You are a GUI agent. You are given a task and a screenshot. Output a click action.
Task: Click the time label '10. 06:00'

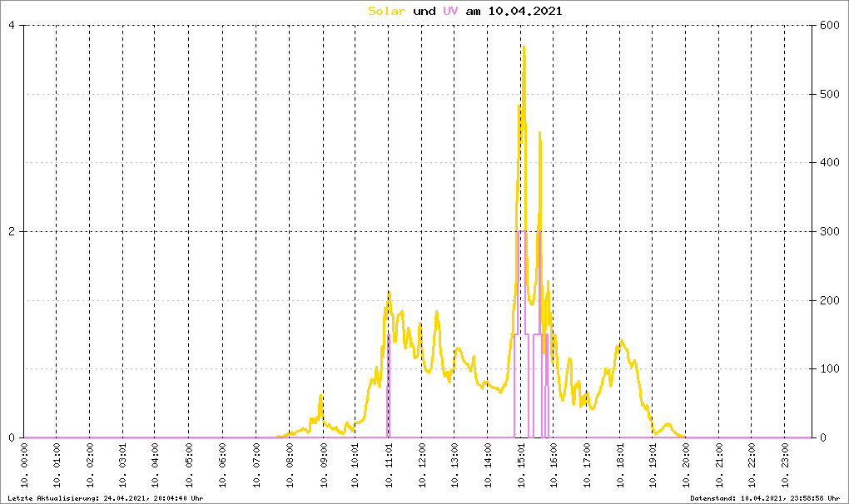222,466
